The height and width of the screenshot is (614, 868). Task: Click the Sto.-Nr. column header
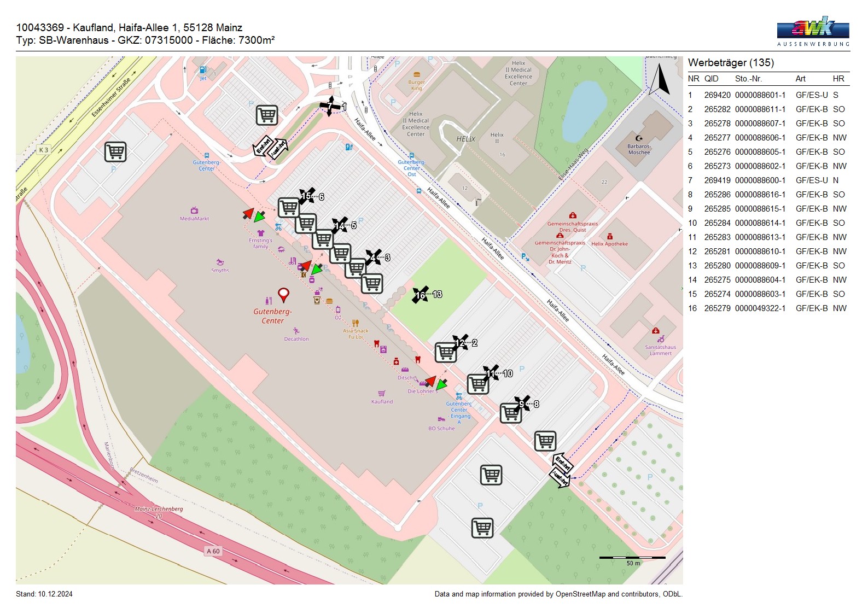(748, 79)
